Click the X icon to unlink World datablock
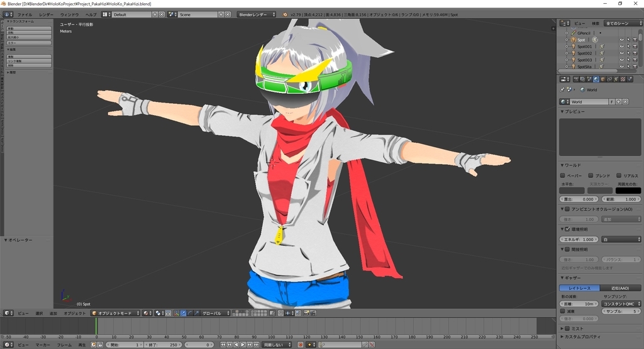The width and height of the screenshot is (644, 349). pyautogui.click(x=625, y=101)
